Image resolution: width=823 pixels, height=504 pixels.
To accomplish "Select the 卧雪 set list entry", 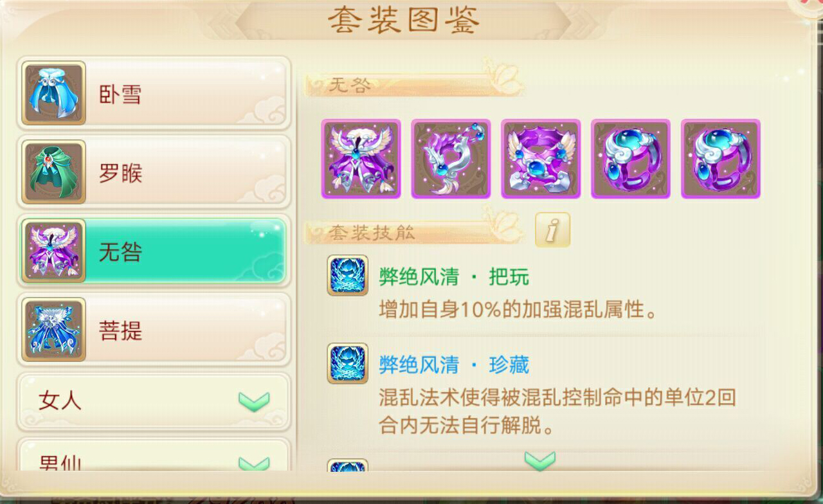I will 154,93.
